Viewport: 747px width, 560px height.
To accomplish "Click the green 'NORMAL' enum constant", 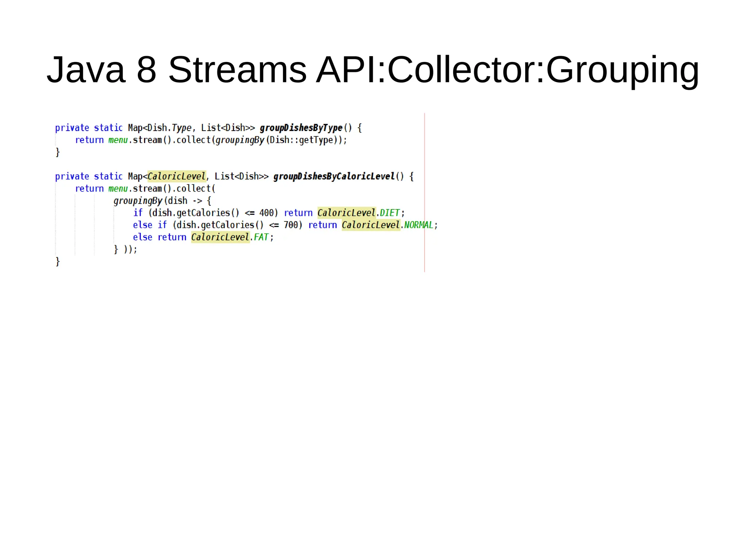I will [419, 225].
